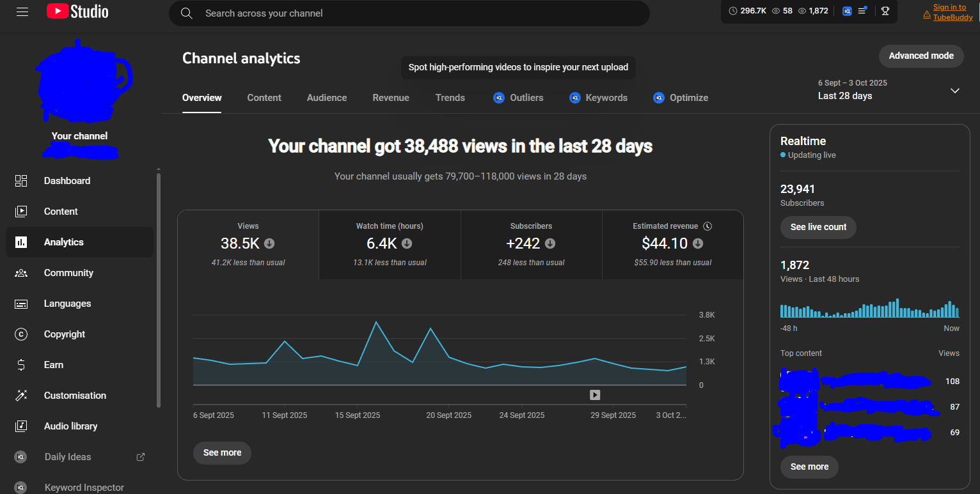Screen dimensions: 980x494
Task: Open the hamburger navigation menu
Action: coord(22,12)
